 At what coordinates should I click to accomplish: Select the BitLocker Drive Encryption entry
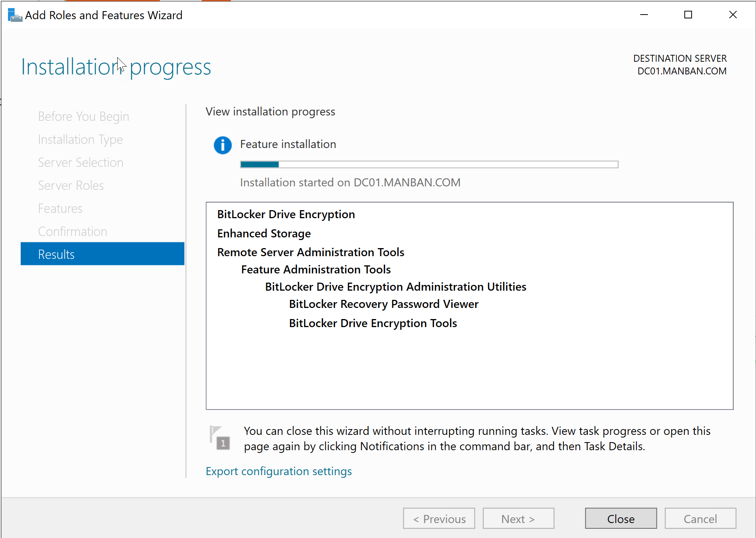(x=286, y=214)
